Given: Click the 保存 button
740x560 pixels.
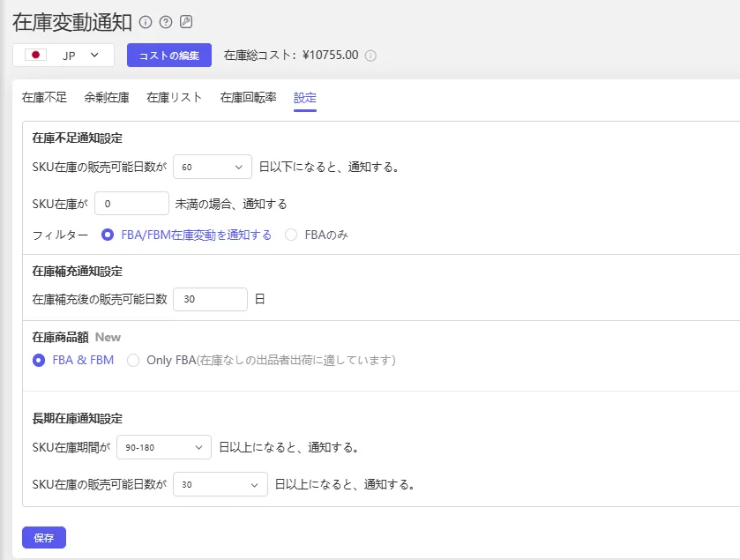Looking at the screenshot, I should tap(44, 537).
